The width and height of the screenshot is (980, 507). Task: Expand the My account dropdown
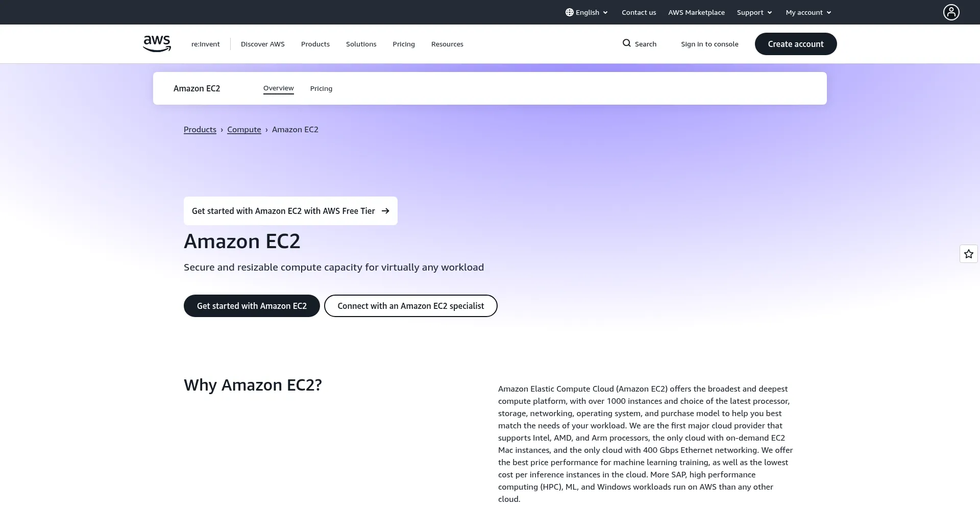click(x=808, y=12)
